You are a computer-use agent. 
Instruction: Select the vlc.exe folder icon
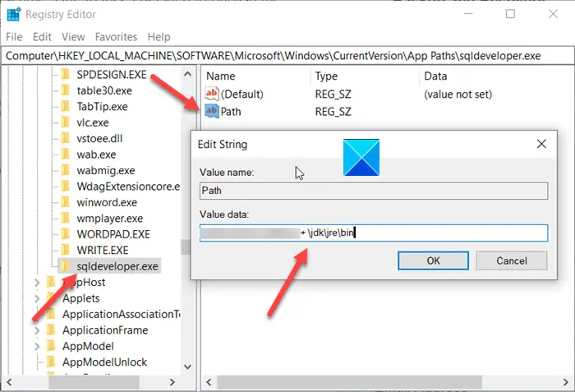pos(66,122)
